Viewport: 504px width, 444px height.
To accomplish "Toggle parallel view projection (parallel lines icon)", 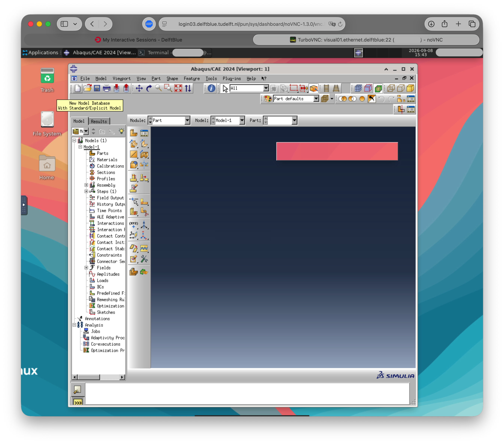I will 326,88.
